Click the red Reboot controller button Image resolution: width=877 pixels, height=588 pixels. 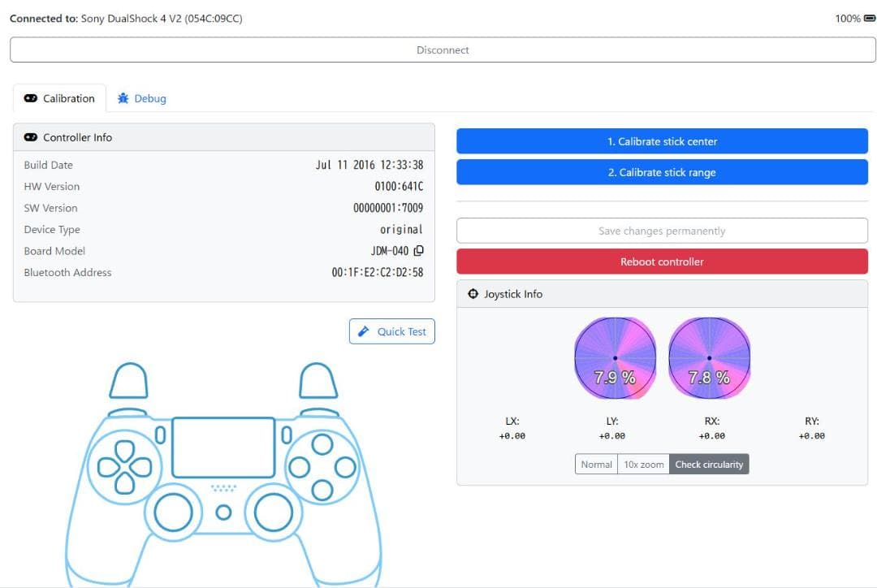pyautogui.click(x=663, y=262)
